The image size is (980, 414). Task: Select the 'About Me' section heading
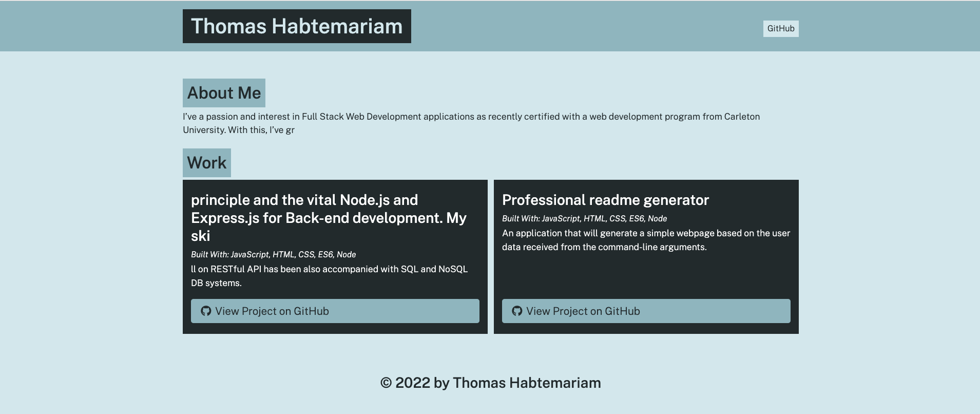(224, 93)
